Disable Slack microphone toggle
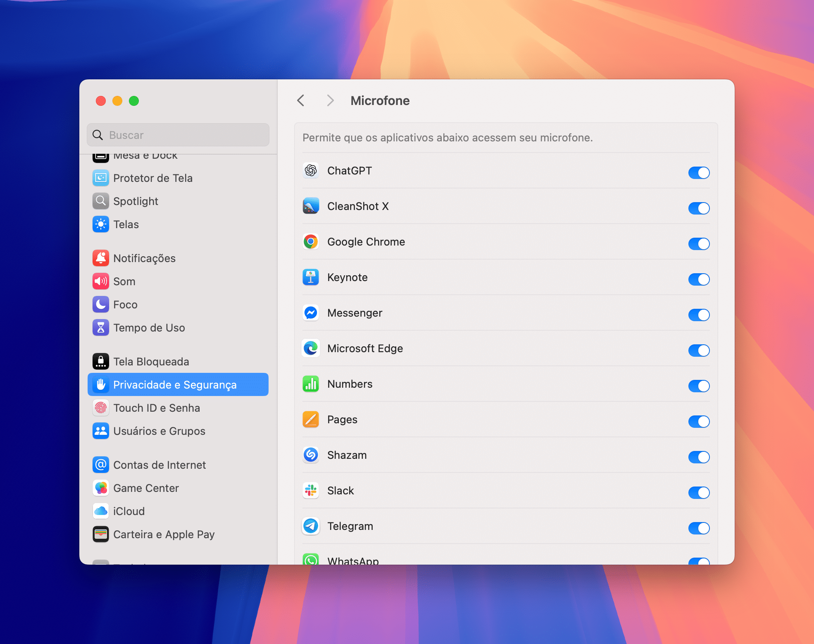 click(x=699, y=492)
